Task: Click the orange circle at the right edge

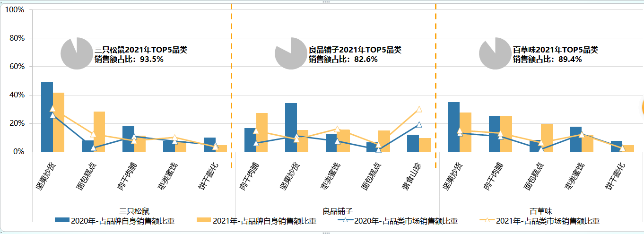Action: (x=642, y=107)
